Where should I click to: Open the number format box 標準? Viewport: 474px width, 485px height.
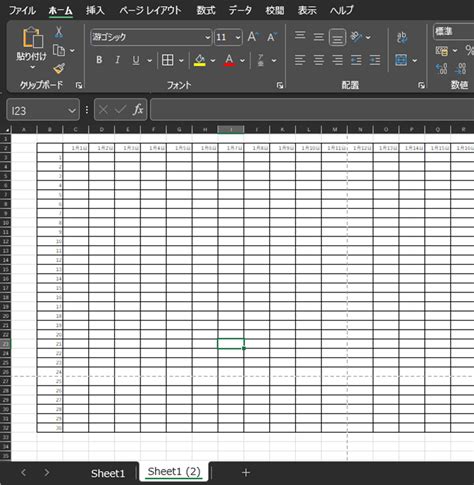(453, 32)
